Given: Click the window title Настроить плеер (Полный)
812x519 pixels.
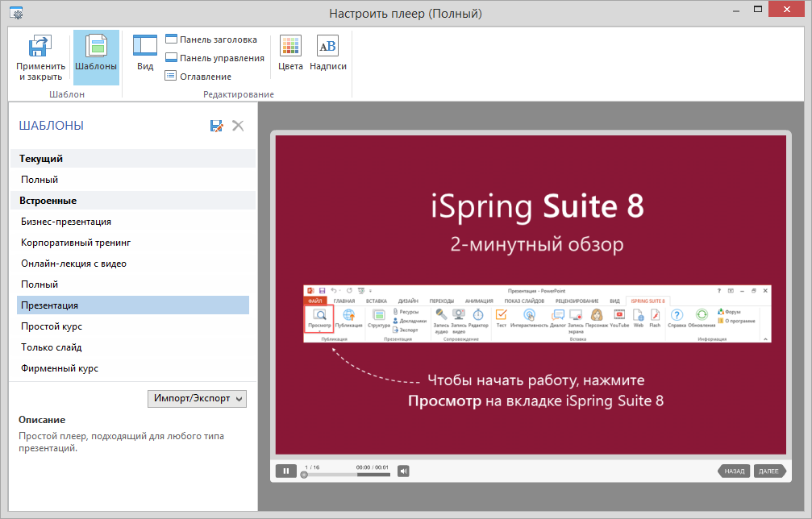Looking at the screenshot, I should click(x=406, y=14).
